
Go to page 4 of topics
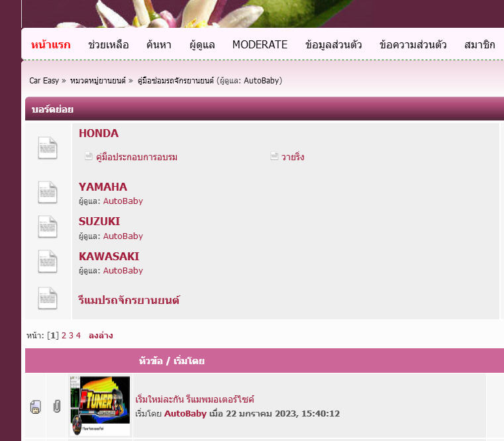(78, 336)
